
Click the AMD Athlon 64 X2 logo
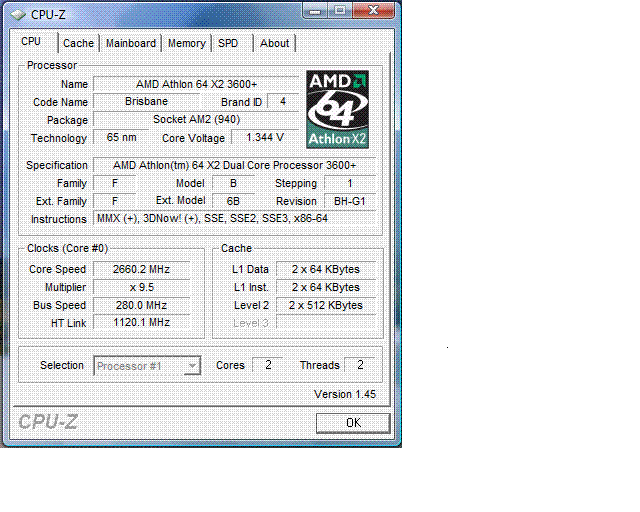click(x=338, y=109)
